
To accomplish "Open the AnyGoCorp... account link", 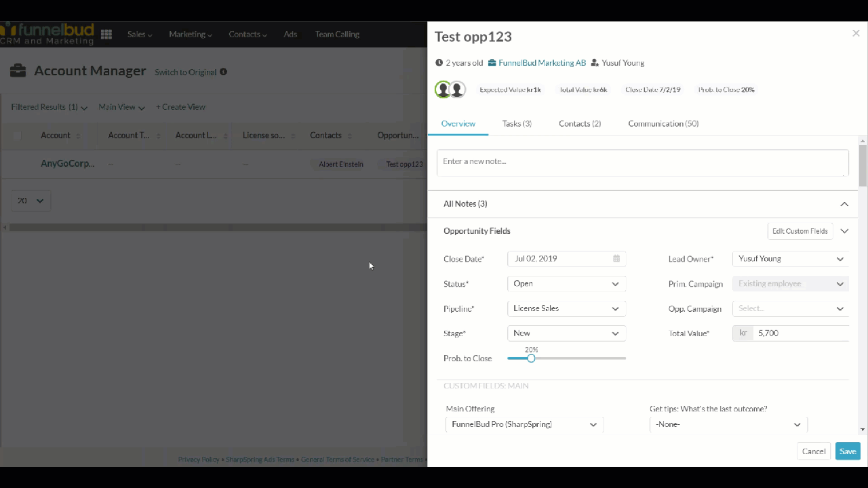I will 68,163.
